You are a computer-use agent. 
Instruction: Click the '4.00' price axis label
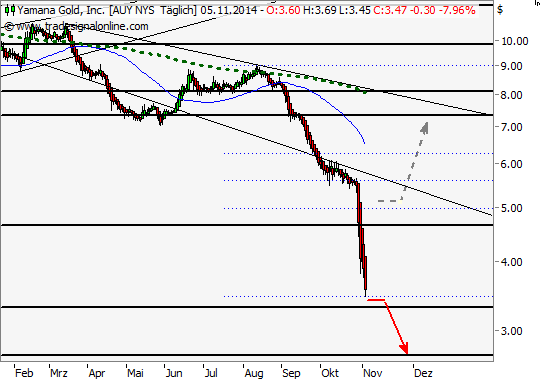pyautogui.click(x=511, y=262)
